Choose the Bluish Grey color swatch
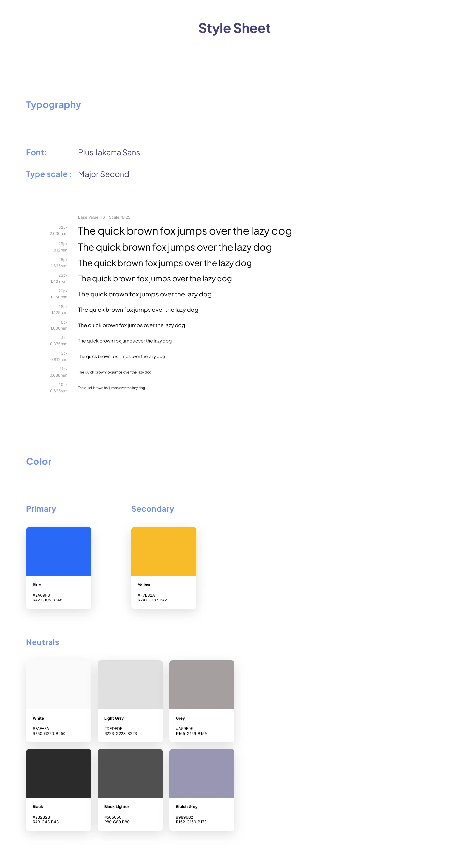Image resolution: width=469 pixels, height=868 pixels. 202,773
